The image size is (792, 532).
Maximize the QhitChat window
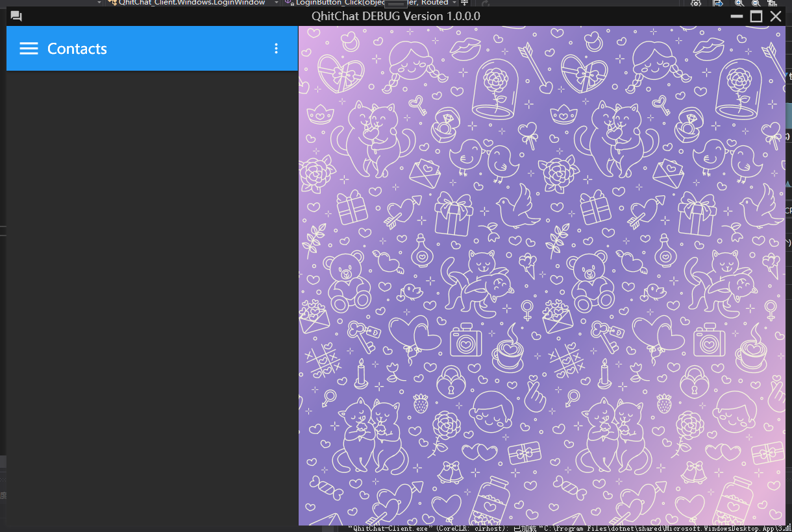756,16
